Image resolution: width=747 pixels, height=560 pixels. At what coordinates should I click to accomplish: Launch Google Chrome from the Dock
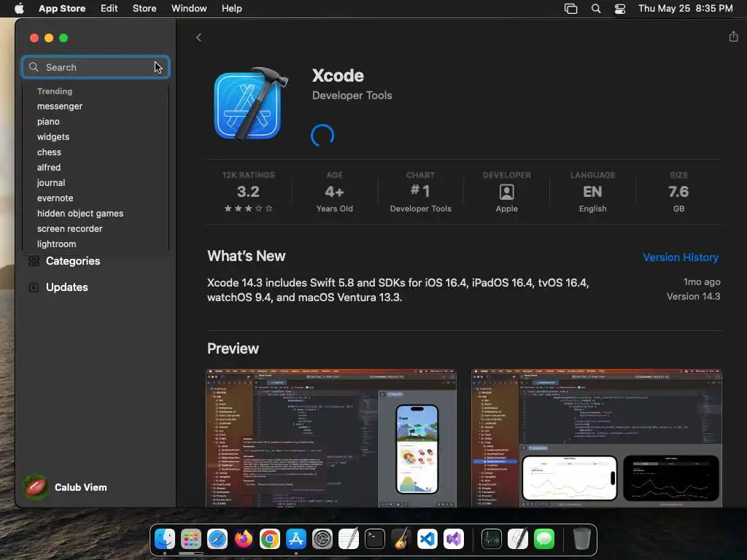(270, 539)
